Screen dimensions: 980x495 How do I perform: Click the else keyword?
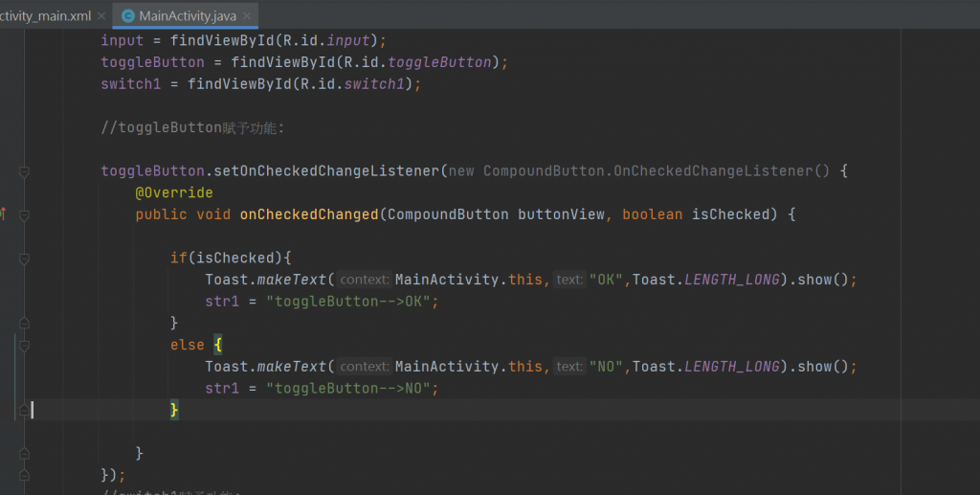(x=188, y=345)
